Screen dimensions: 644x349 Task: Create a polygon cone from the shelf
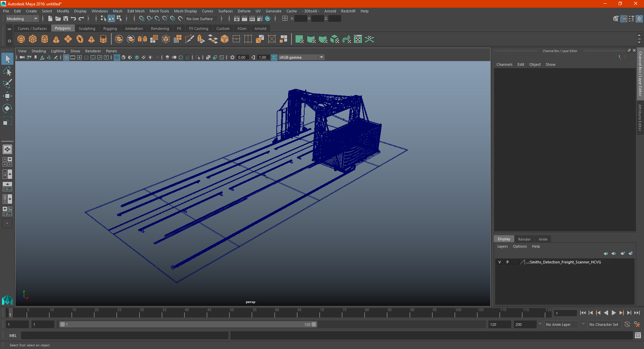click(56, 39)
